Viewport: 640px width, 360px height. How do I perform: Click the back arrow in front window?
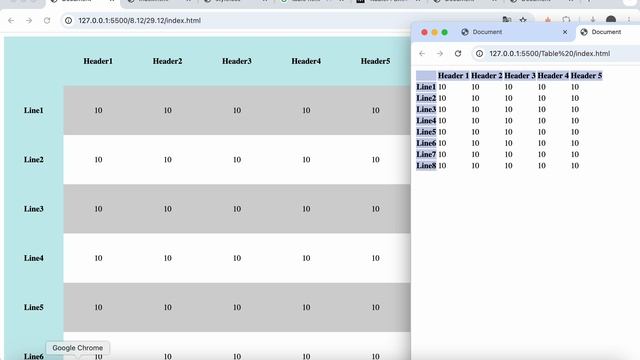(x=422, y=53)
